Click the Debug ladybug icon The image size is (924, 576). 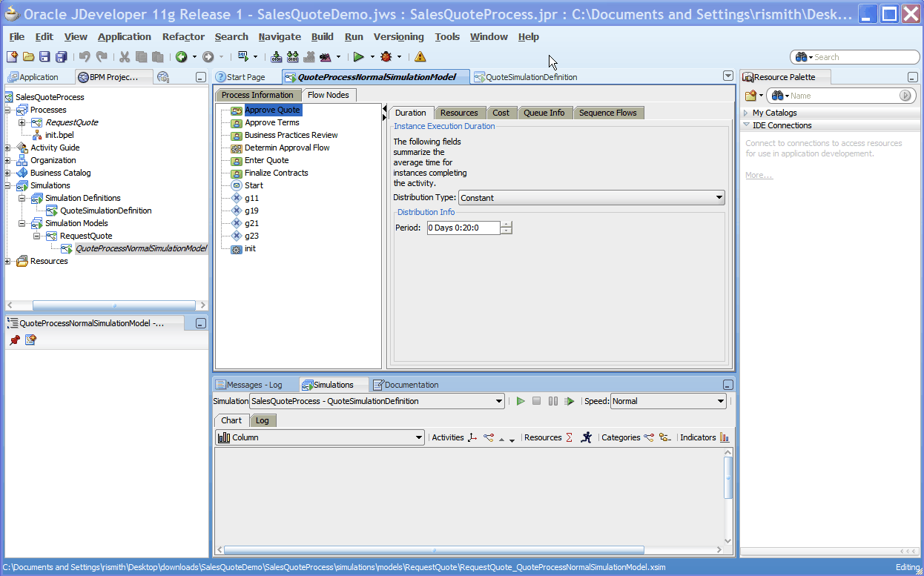(386, 57)
